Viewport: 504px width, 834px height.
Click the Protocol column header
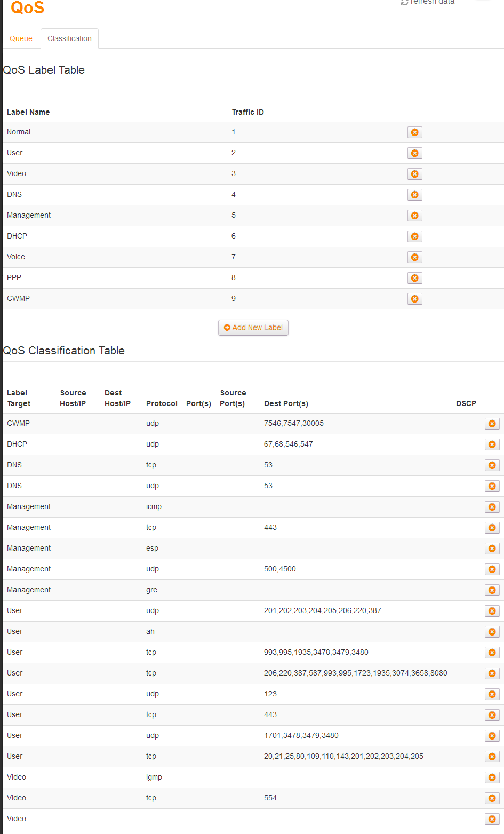pos(162,403)
